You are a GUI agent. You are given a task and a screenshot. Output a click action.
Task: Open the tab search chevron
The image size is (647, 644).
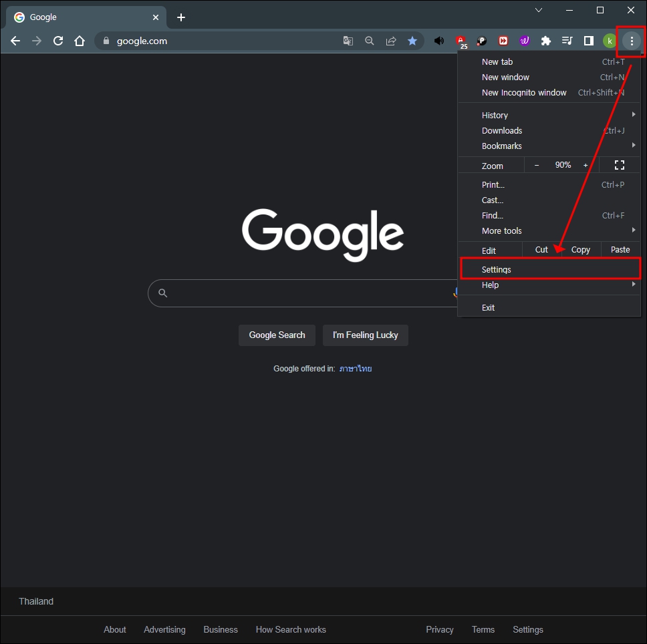[539, 10]
